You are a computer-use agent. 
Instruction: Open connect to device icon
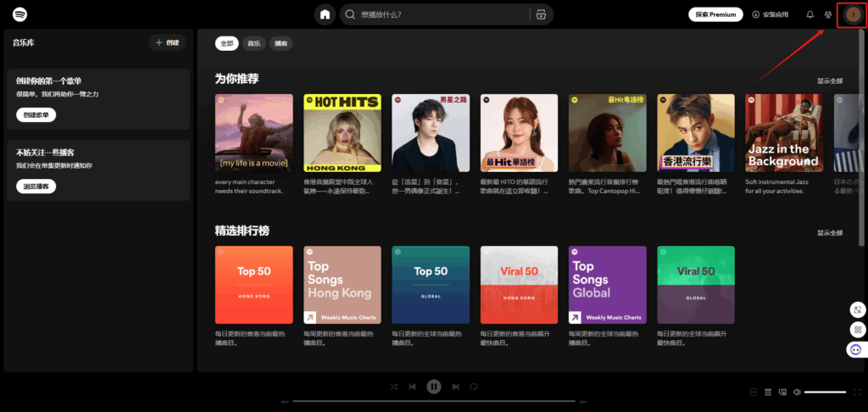[782, 392]
